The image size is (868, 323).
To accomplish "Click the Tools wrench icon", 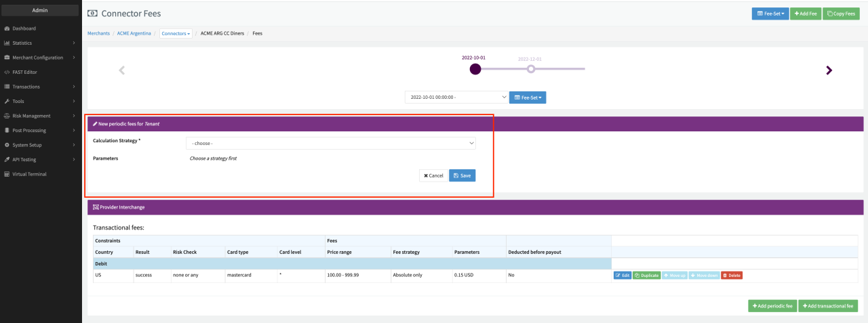I will 7,101.
